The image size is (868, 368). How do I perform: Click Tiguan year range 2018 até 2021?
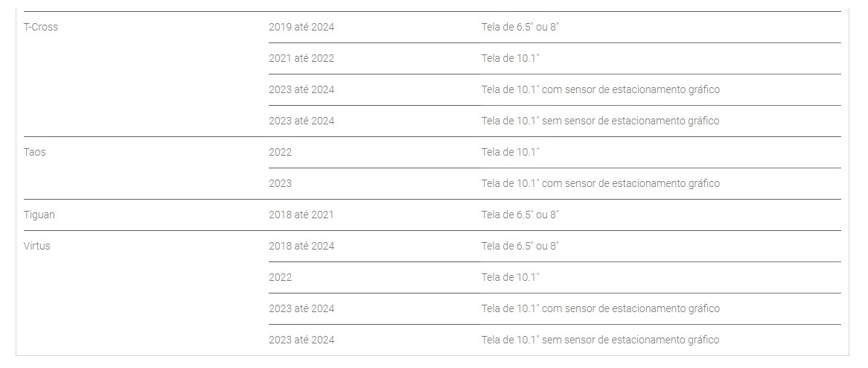301,215
